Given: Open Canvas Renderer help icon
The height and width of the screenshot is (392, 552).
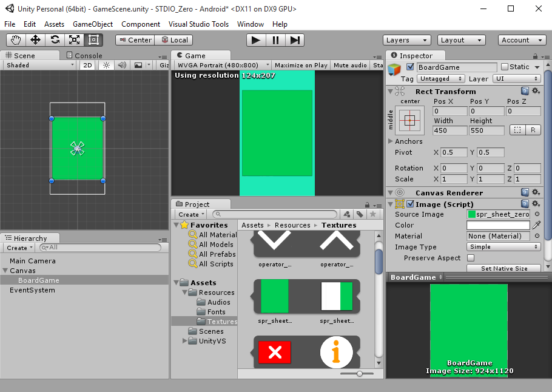Looking at the screenshot, I should (525, 192).
